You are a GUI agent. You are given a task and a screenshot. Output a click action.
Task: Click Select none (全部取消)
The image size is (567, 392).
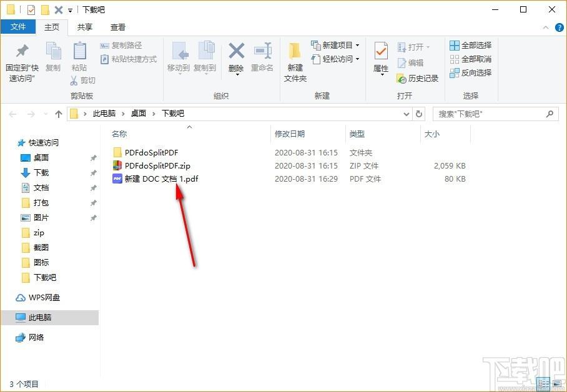click(x=470, y=59)
